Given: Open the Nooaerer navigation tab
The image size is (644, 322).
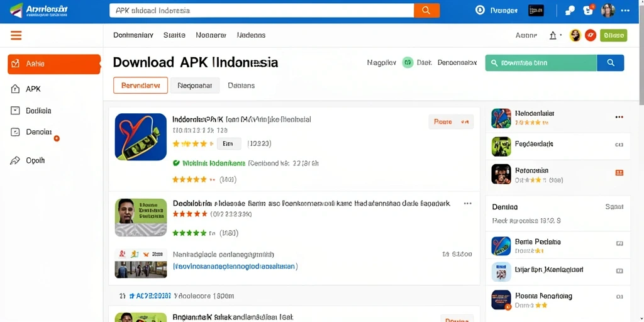Looking at the screenshot, I should coord(211,35).
